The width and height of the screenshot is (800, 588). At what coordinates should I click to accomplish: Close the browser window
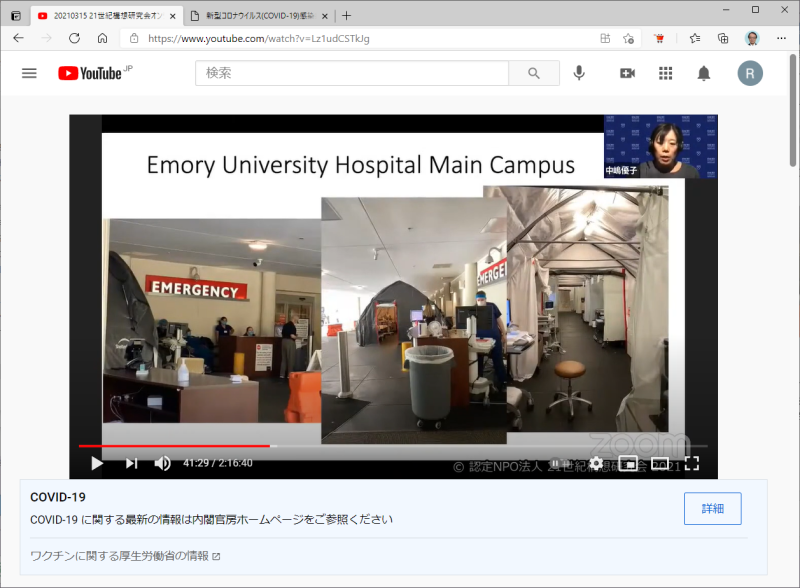click(785, 10)
